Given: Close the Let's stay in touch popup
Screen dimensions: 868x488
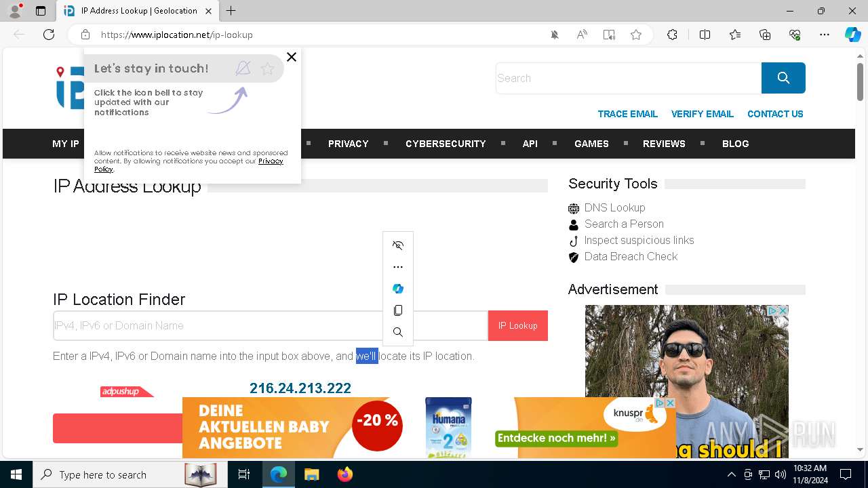Looking at the screenshot, I should (292, 57).
